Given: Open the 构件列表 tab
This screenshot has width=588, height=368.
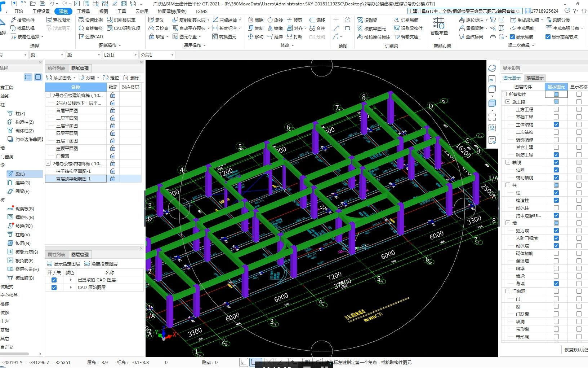Looking at the screenshot, I should point(56,68).
